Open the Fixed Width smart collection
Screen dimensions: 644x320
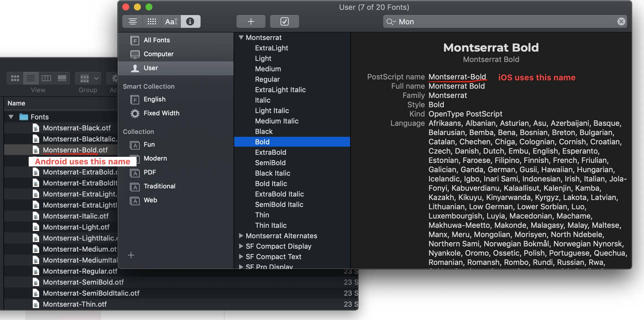(x=176, y=113)
